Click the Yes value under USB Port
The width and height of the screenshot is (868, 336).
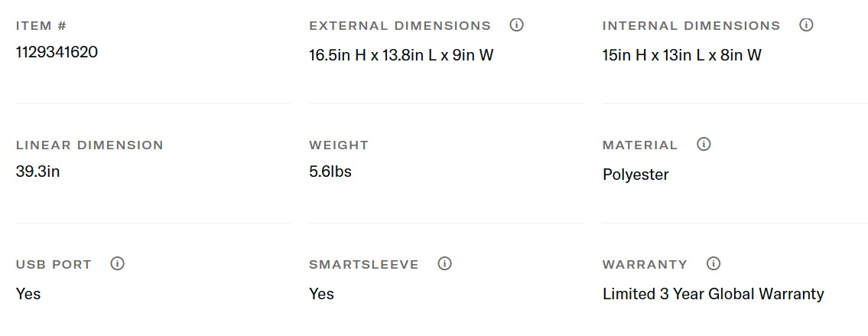click(28, 294)
